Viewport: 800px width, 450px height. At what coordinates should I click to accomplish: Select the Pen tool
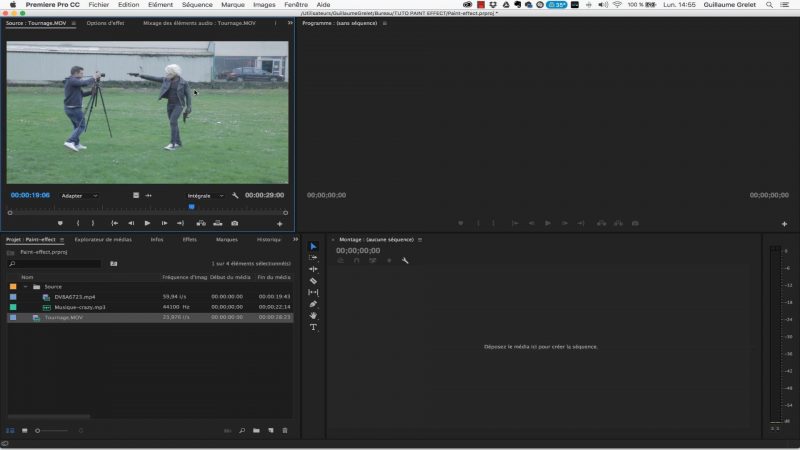pos(313,304)
